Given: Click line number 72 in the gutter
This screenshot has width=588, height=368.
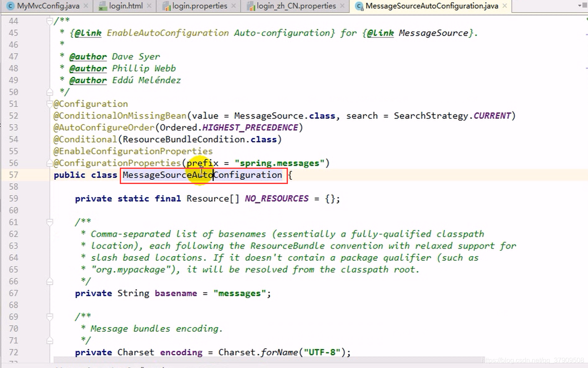Looking at the screenshot, I should 13,352.
